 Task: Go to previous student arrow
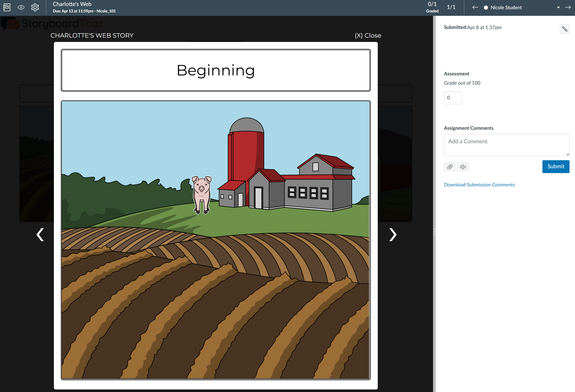coord(475,7)
